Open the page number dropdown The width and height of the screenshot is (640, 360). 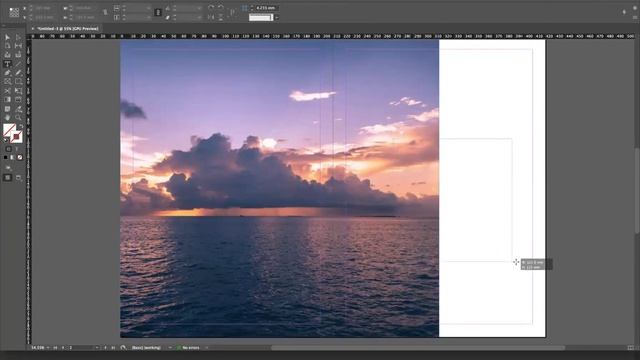click(x=97, y=348)
